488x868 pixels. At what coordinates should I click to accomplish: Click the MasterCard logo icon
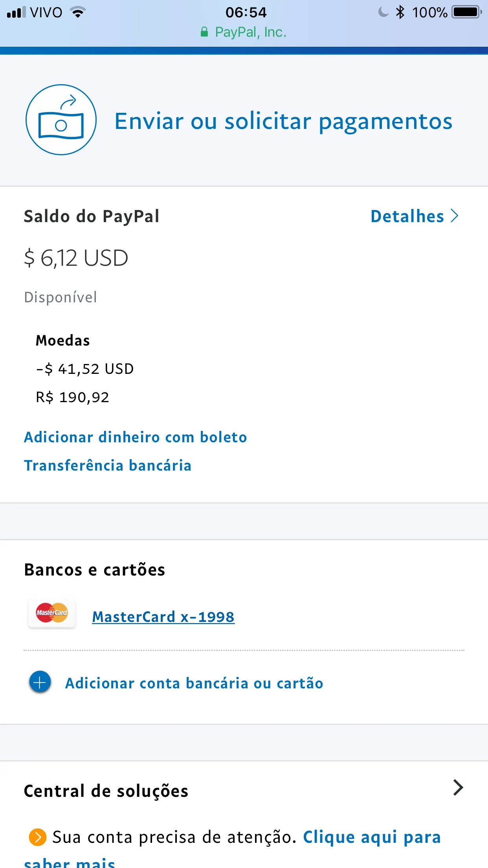tap(52, 613)
